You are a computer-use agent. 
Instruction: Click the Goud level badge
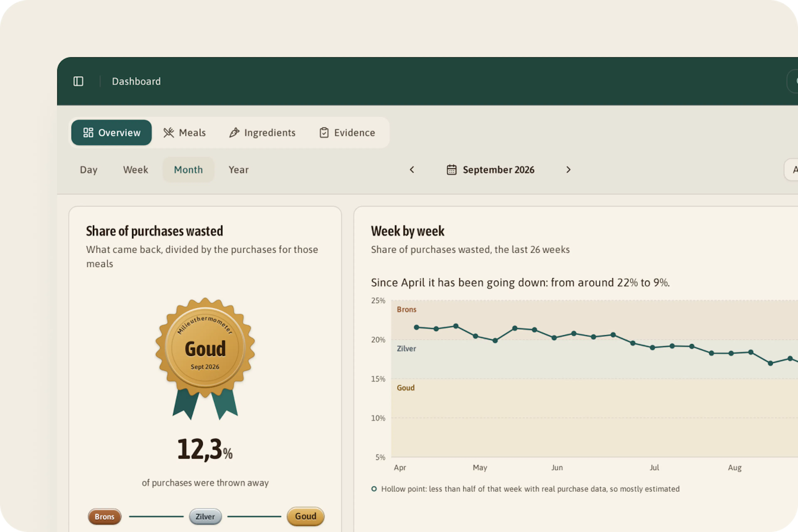(305, 516)
